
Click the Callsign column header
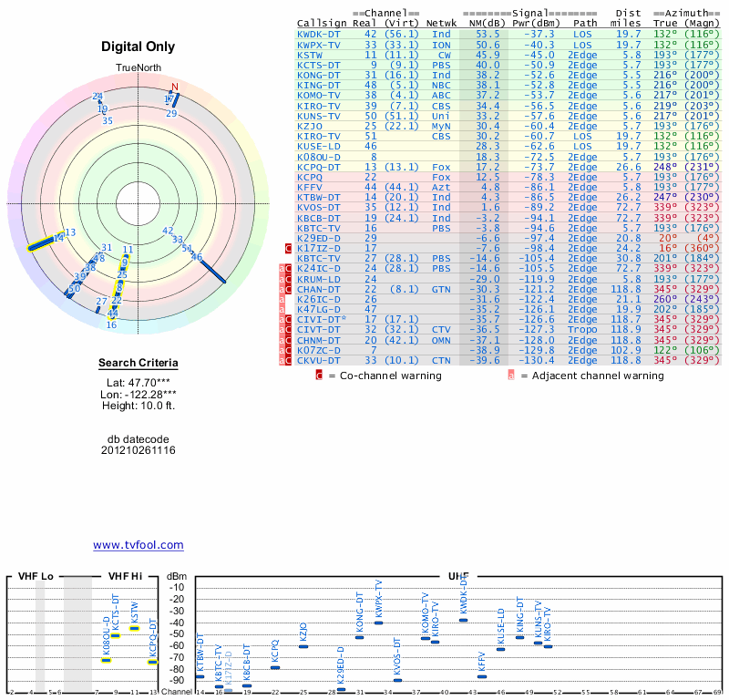322,23
